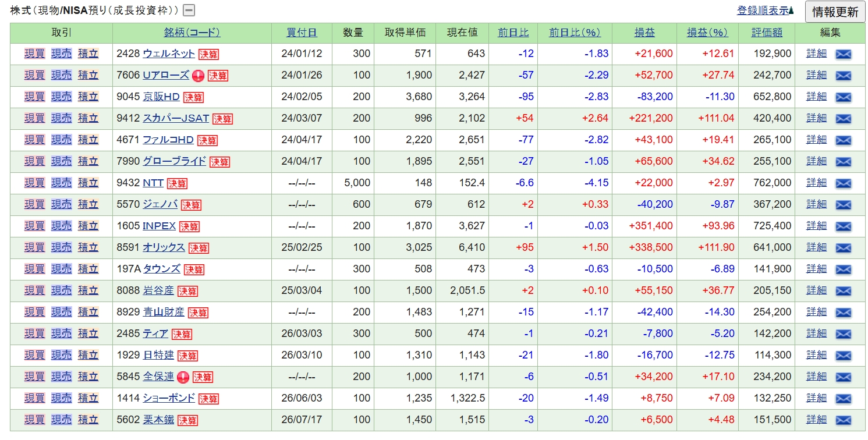Sort by 損益 column header

tap(644, 33)
